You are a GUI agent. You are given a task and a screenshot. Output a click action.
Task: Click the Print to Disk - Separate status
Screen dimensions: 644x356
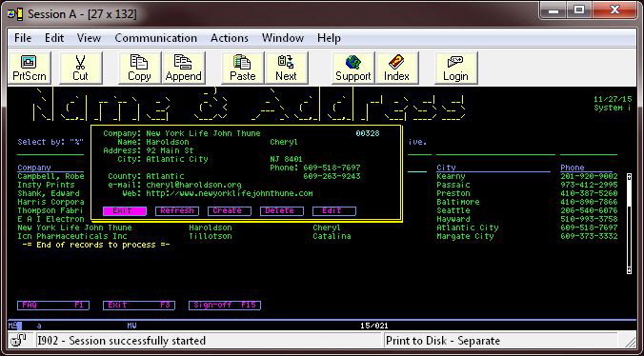click(443, 341)
